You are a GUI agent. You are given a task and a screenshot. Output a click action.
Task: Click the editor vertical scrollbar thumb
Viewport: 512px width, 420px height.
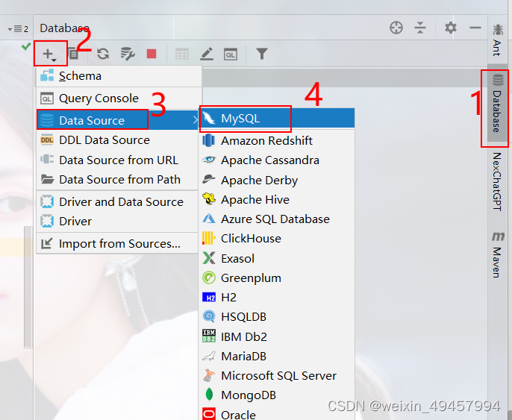point(28,286)
